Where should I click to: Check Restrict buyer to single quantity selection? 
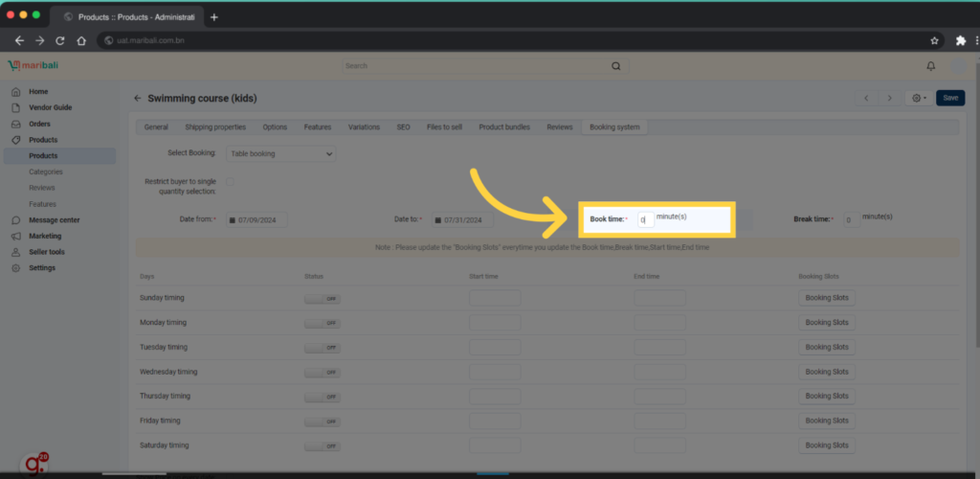[230, 182]
